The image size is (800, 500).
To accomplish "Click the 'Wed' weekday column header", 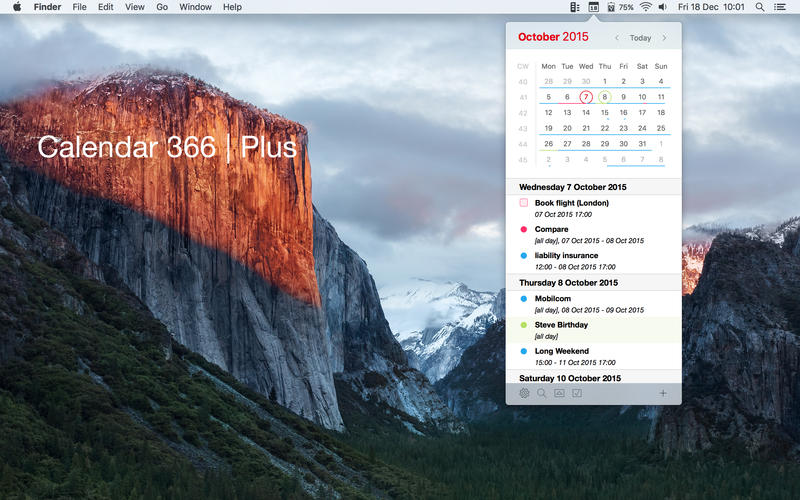I will coord(586,66).
